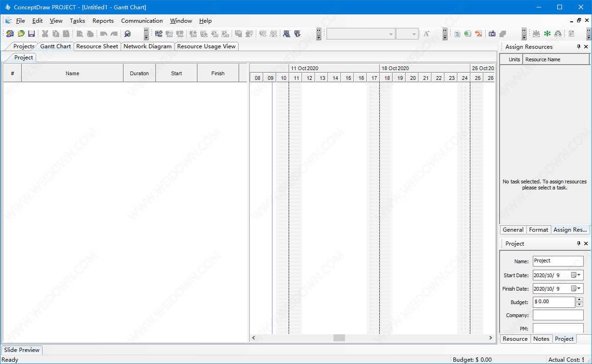Click the Zoom magnifier toolbar icon
This screenshot has width=592, height=364.
pyautogui.click(x=127, y=33)
